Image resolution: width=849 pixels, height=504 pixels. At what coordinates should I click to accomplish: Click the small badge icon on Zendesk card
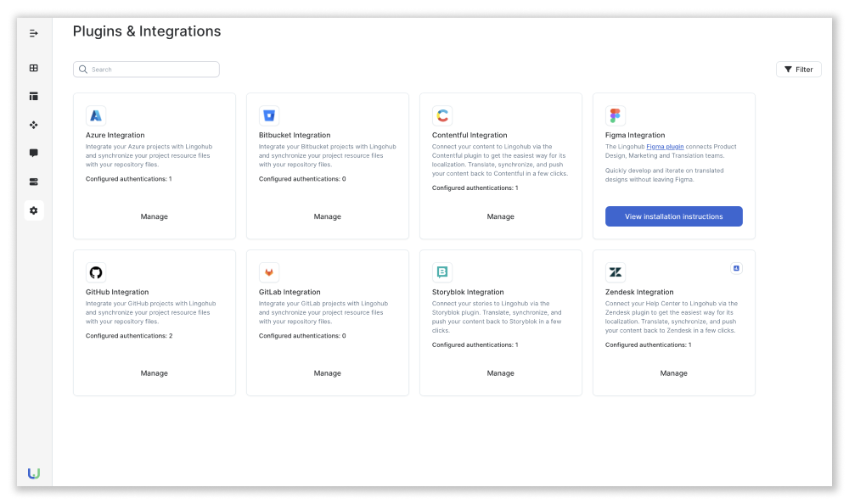pos(736,268)
